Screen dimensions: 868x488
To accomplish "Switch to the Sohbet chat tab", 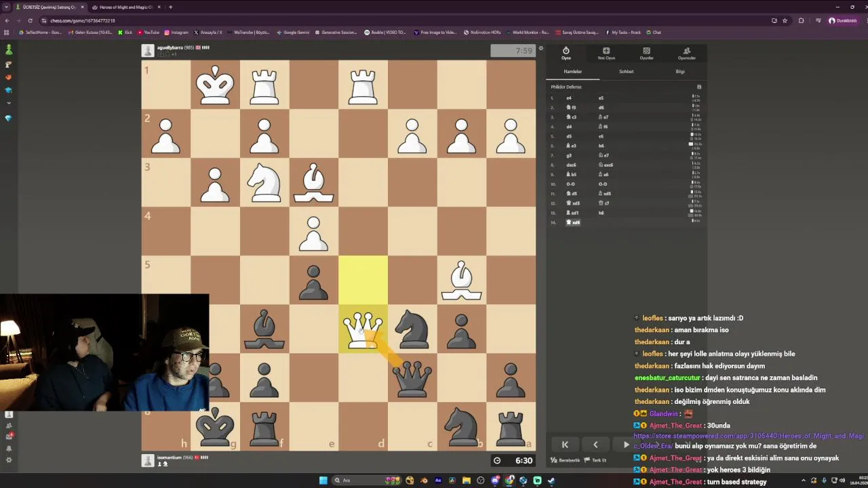I will (626, 71).
